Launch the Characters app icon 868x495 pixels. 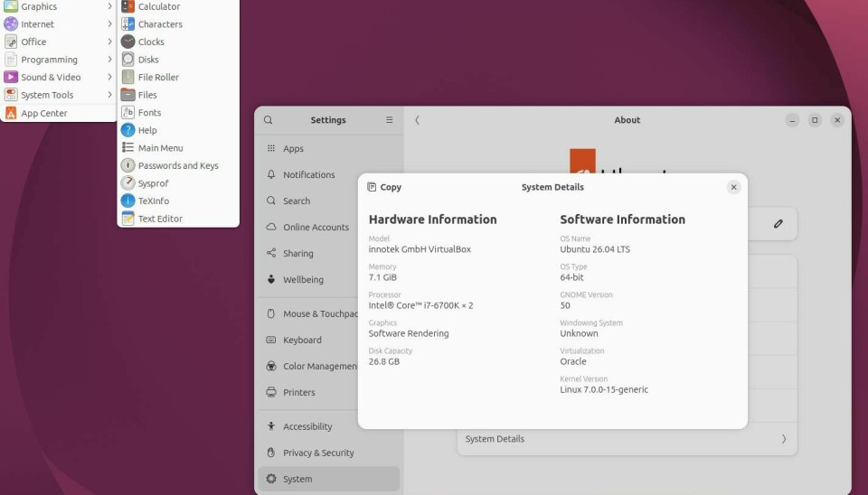coord(127,23)
